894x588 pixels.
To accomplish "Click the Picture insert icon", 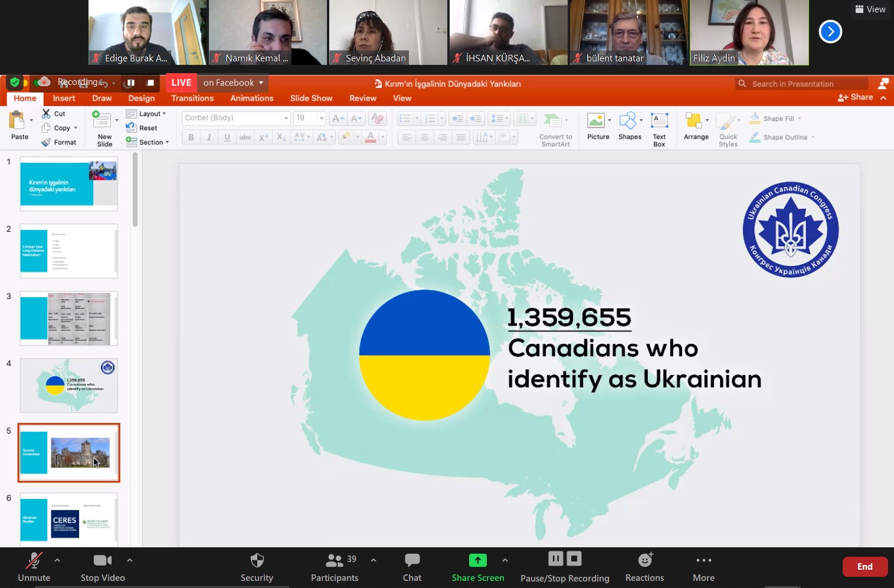I will [x=597, y=121].
